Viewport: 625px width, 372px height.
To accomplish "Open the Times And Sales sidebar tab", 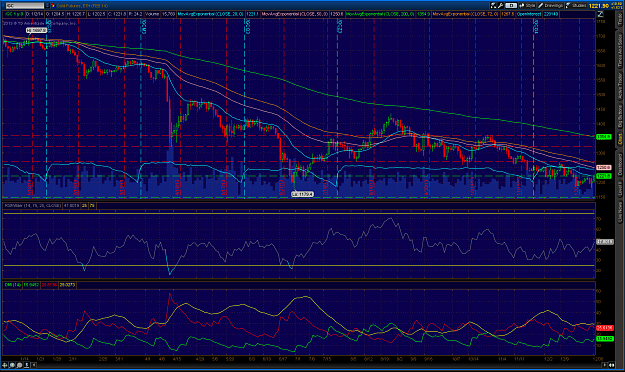I will tap(620, 50).
